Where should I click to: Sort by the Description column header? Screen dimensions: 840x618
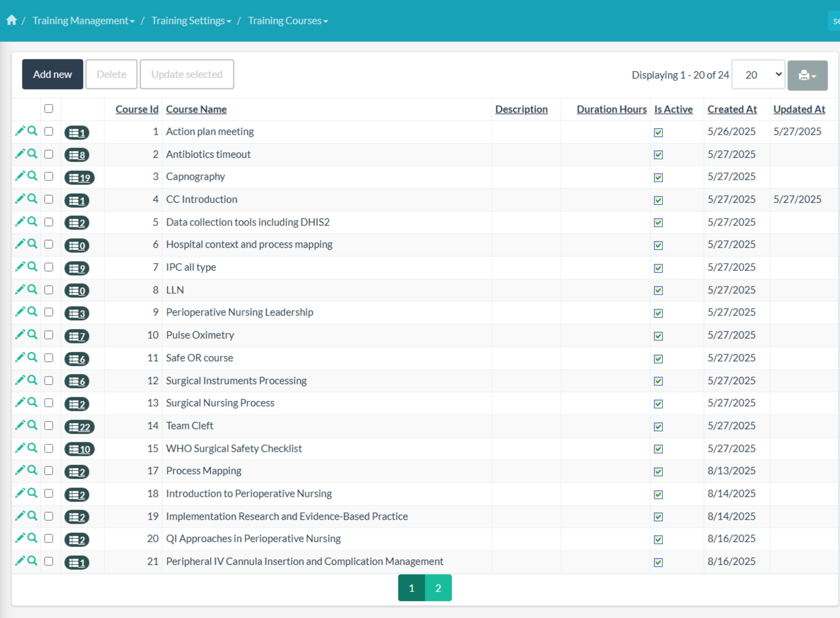522,109
